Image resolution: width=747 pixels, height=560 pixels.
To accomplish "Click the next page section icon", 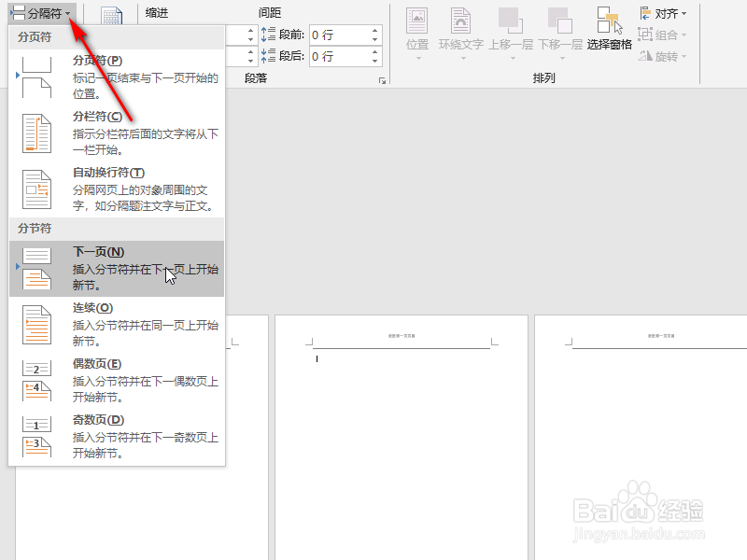I will [36, 269].
